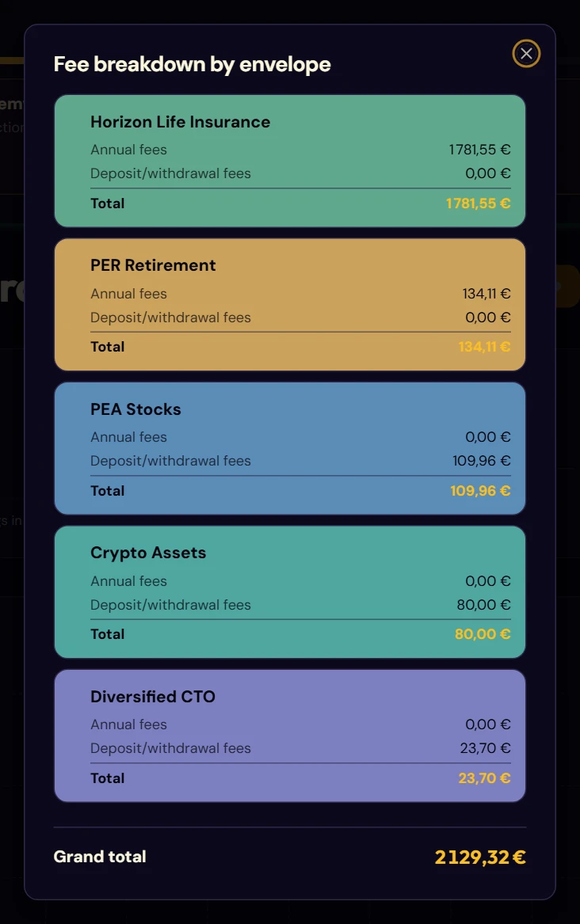580x924 pixels.
Task: Click the Fee breakdown by envelope title
Action: tap(193, 64)
